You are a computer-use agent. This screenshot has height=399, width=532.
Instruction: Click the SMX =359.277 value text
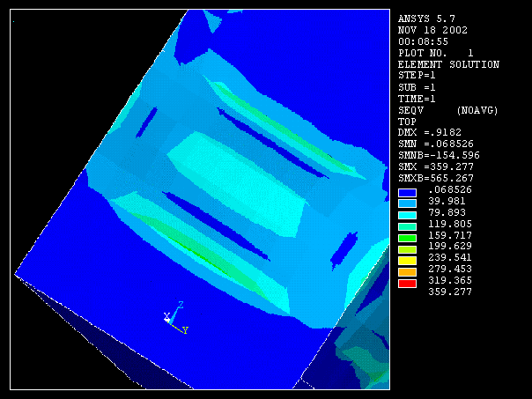(436, 167)
